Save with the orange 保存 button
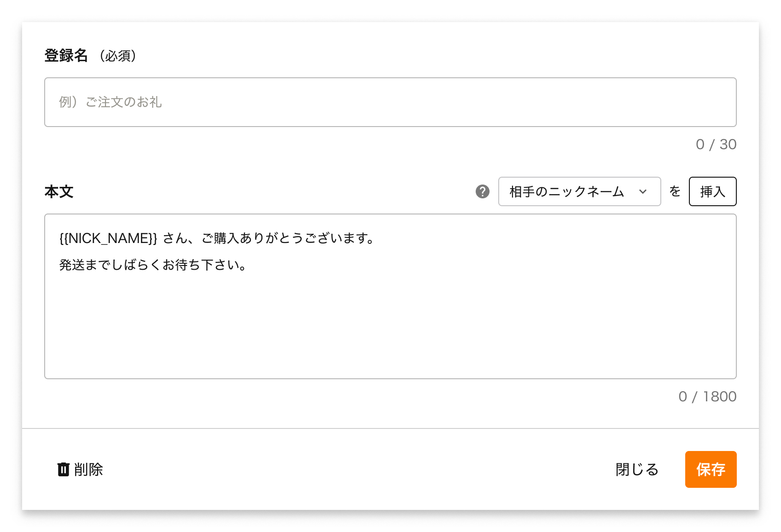Screen dimensions: 781x532 pos(711,469)
